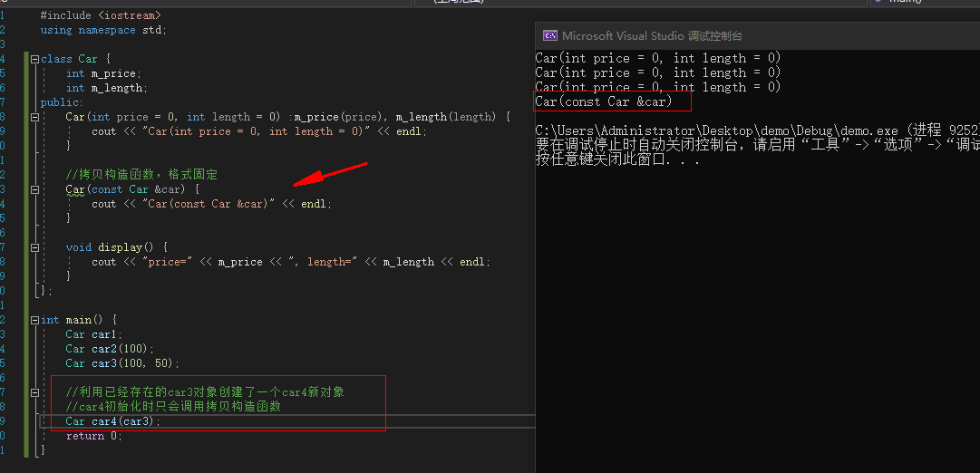Collapse the class Car code block

[34, 59]
